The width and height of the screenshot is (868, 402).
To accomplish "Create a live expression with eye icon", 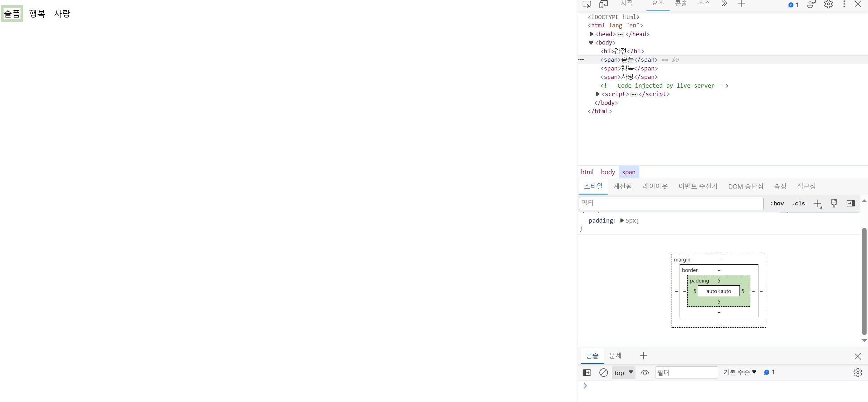I will [645, 373].
